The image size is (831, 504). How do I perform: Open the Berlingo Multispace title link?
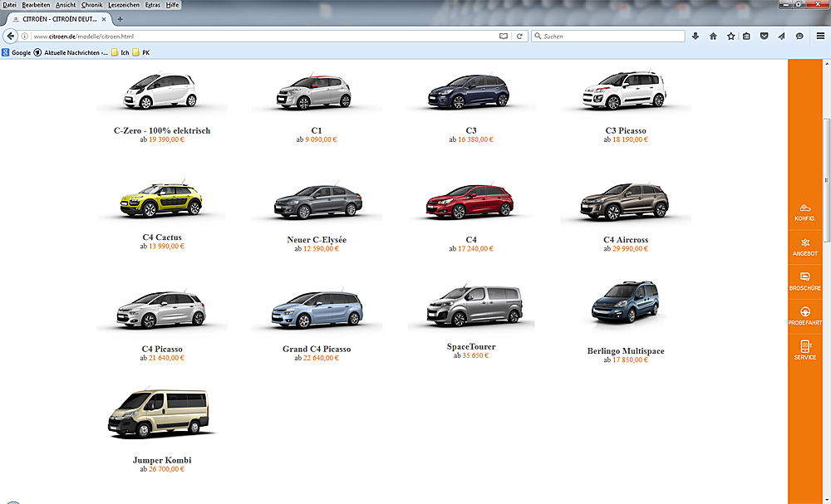pos(626,351)
